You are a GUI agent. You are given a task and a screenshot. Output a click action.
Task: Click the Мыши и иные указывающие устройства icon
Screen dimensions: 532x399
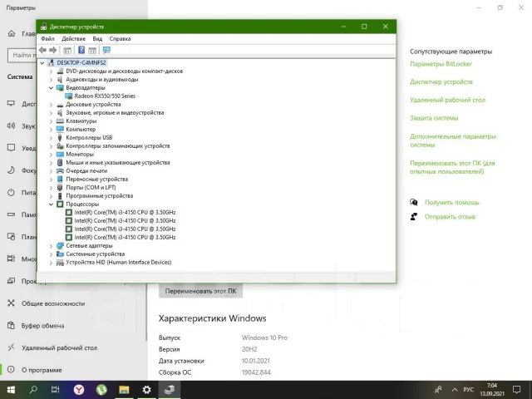(60, 163)
